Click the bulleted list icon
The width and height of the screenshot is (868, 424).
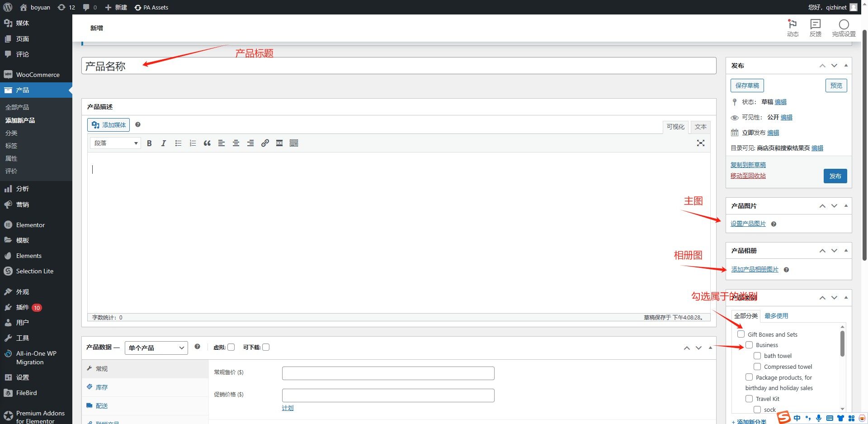[x=178, y=143]
